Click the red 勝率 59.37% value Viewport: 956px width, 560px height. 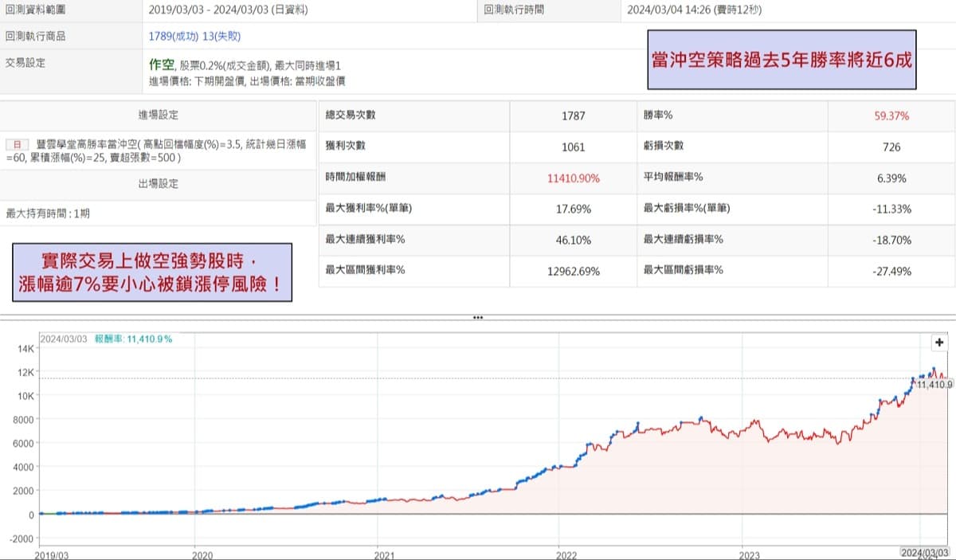(x=892, y=116)
